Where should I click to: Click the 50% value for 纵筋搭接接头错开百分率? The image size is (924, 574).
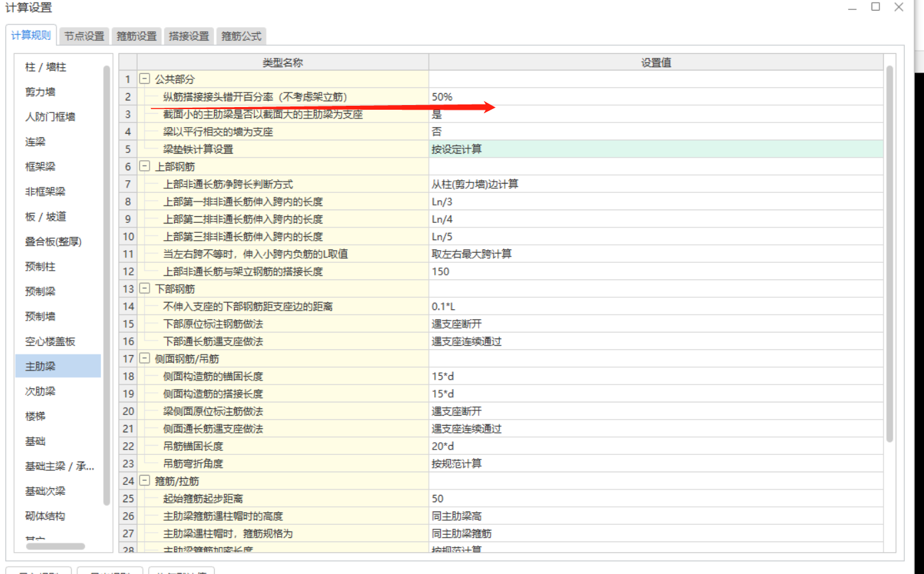(x=656, y=96)
